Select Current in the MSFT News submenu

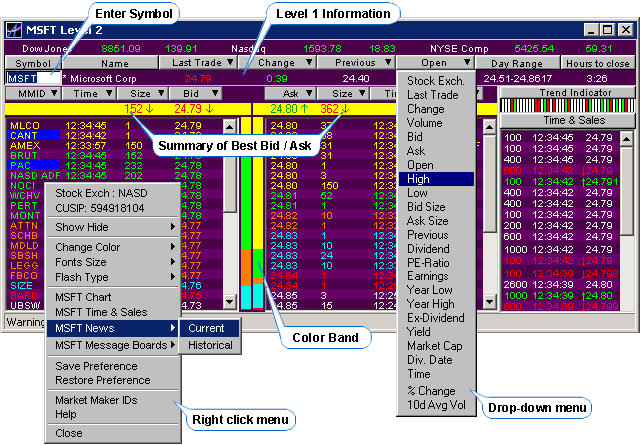[x=206, y=328]
